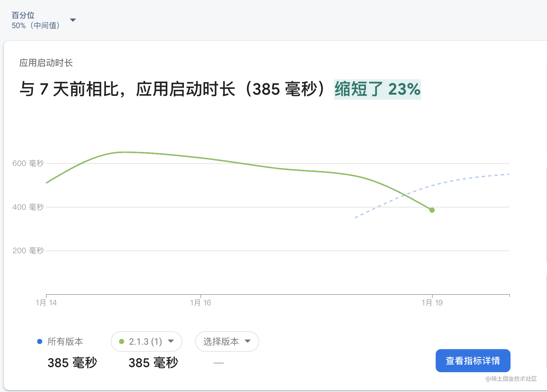Click the blue 所有版本 legend dot

[40, 341]
